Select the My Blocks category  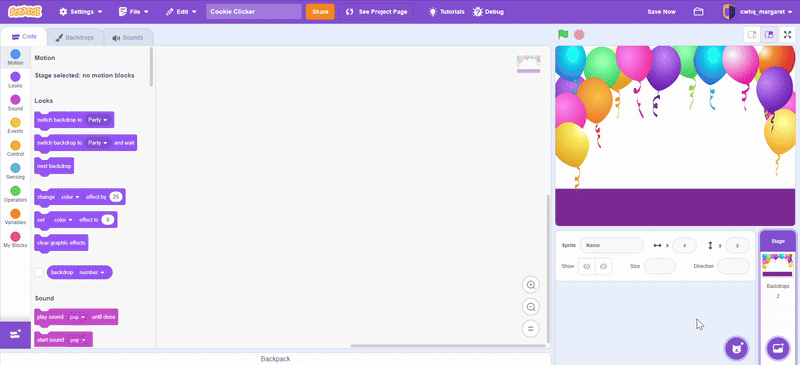pyautogui.click(x=15, y=240)
